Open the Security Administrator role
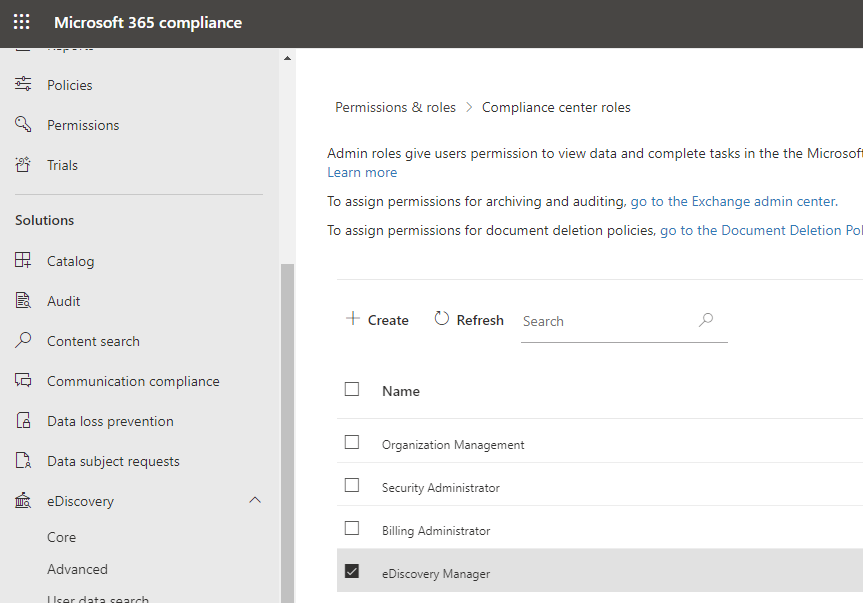The height and width of the screenshot is (603, 863). click(441, 487)
